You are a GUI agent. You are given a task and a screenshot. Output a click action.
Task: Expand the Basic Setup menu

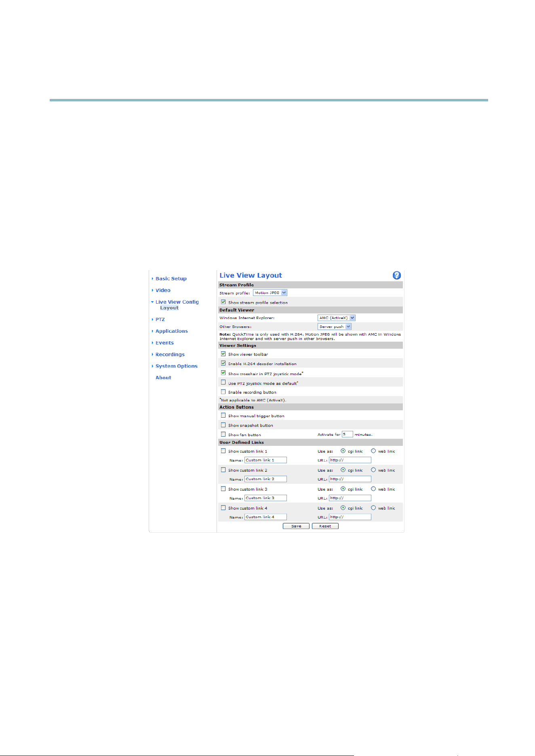[x=171, y=279]
